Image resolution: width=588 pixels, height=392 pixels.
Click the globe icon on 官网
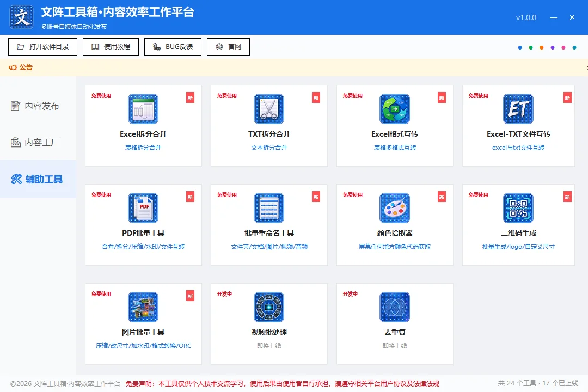click(219, 47)
